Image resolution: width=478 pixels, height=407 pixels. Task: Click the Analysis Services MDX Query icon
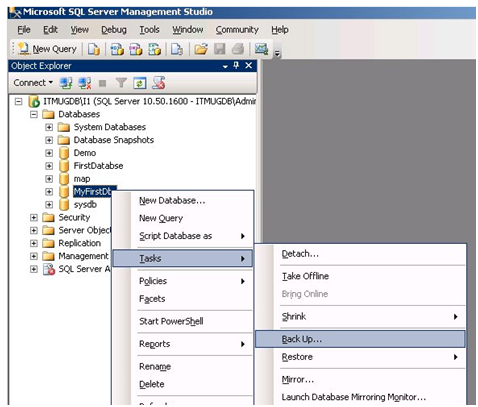pos(117,49)
